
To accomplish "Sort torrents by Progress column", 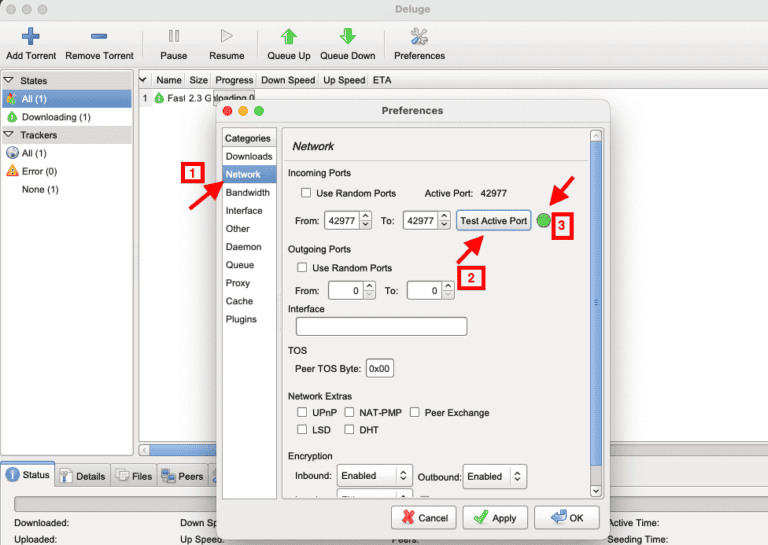I will [234, 80].
